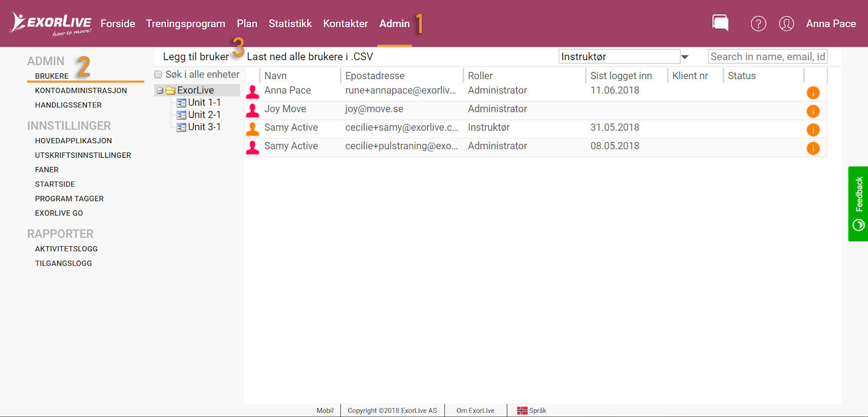Click the orange Samy Active user icon
The width and height of the screenshot is (868, 417).
tap(253, 129)
